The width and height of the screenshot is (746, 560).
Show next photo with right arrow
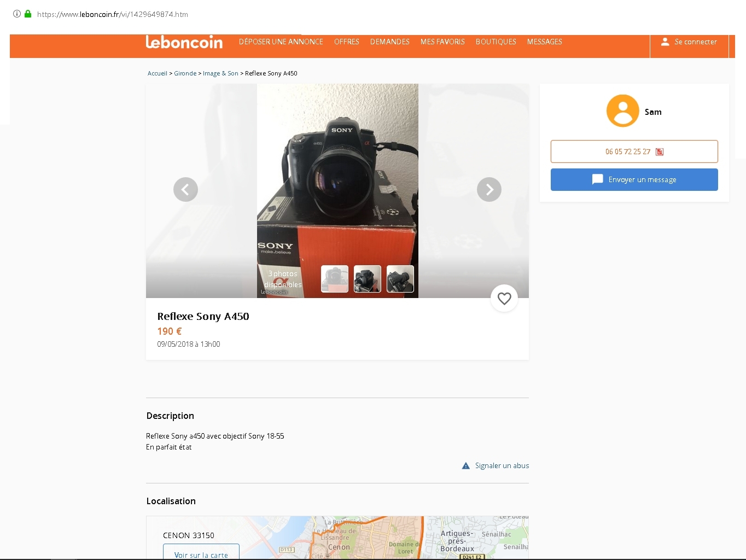489,190
